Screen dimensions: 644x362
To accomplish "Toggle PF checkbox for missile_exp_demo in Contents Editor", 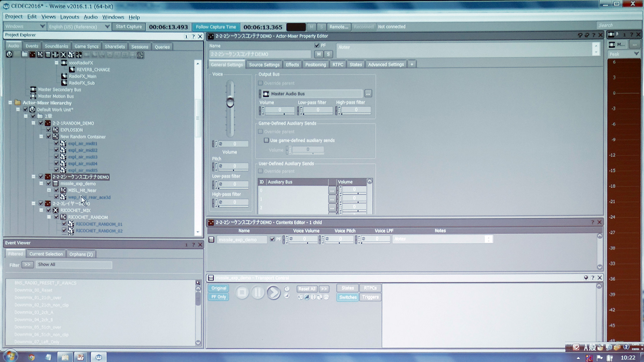I will point(272,239).
